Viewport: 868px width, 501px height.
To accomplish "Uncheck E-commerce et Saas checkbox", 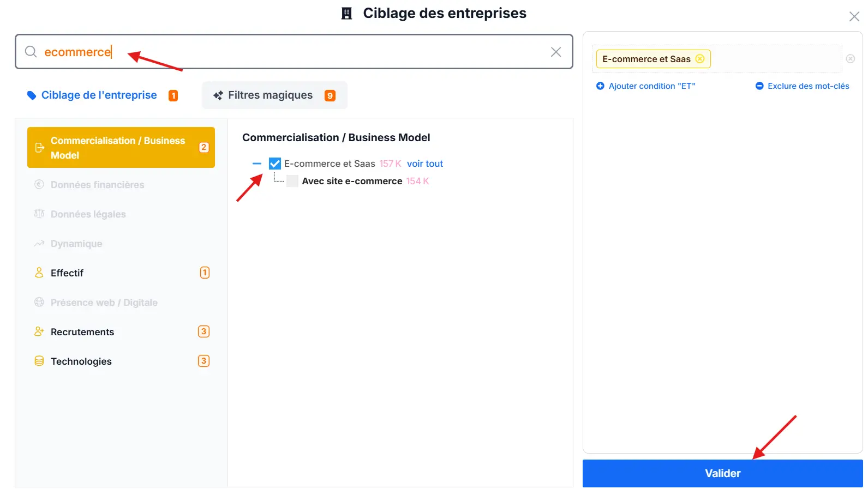I will coord(275,164).
